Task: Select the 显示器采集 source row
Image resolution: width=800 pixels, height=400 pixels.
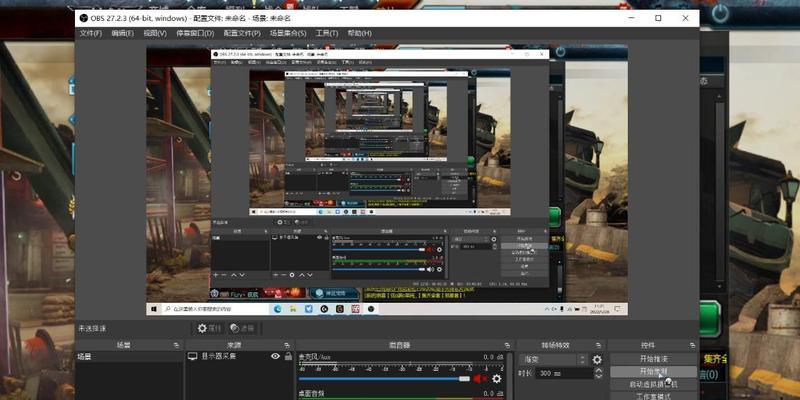Action: tap(240, 357)
